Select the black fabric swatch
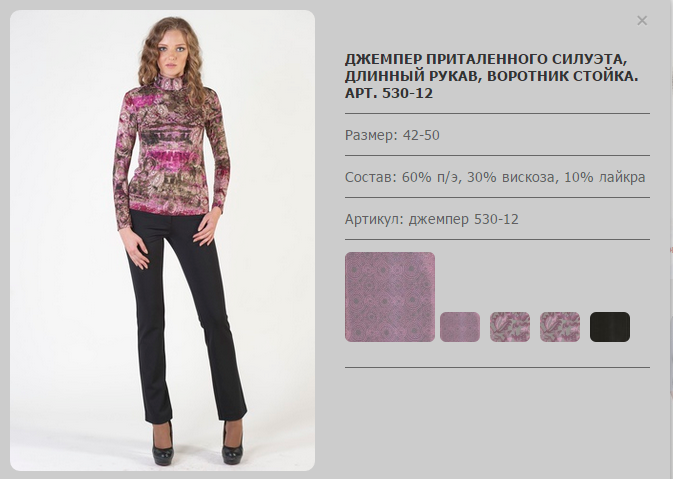This screenshot has height=479, width=673. 610,327
